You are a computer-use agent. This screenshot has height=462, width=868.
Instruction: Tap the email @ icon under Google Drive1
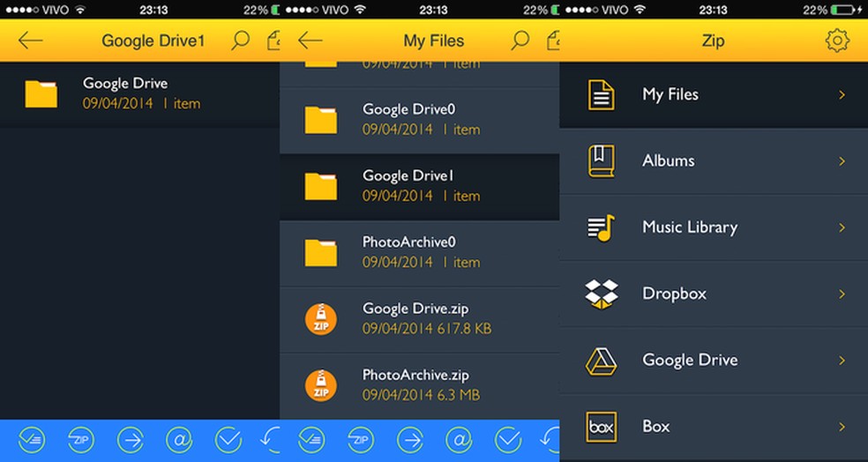click(x=179, y=441)
